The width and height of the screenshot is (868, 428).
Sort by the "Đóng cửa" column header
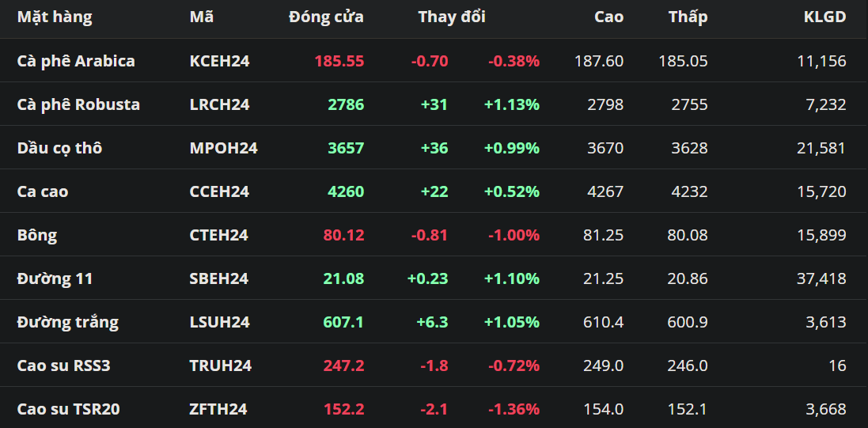326,17
